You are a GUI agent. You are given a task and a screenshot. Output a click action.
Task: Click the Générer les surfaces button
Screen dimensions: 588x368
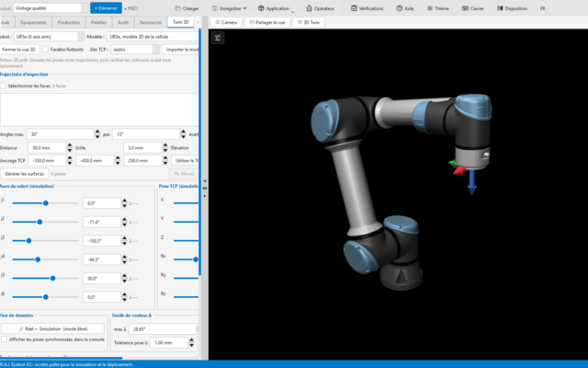25,174
